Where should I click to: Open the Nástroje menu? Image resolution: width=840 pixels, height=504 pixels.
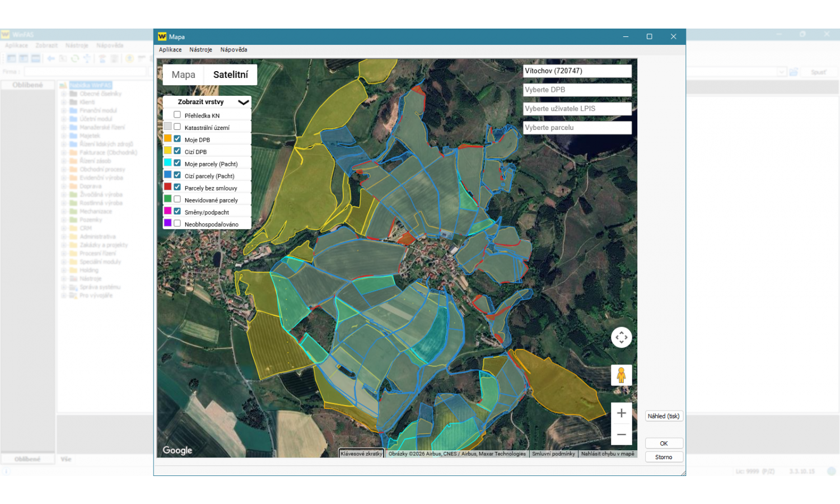click(200, 50)
